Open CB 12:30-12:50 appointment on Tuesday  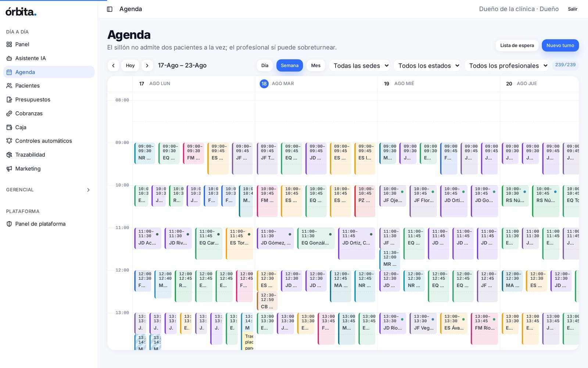(267, 301)
